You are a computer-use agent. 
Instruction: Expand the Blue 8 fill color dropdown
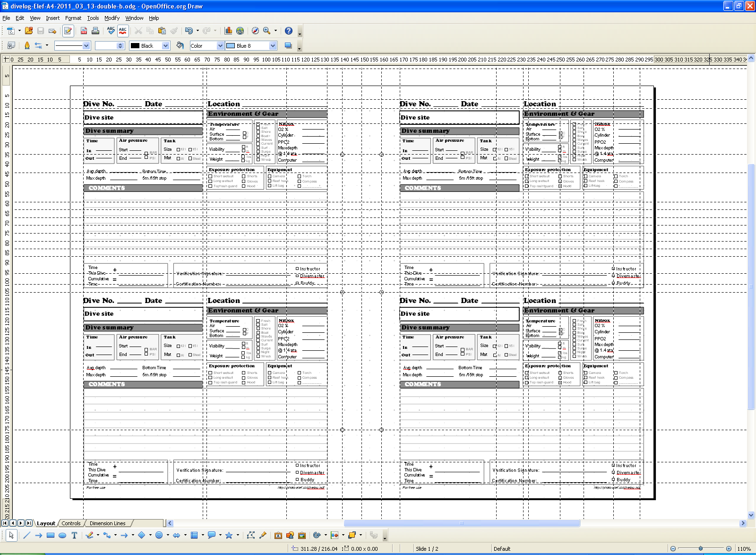click(273, 46)
